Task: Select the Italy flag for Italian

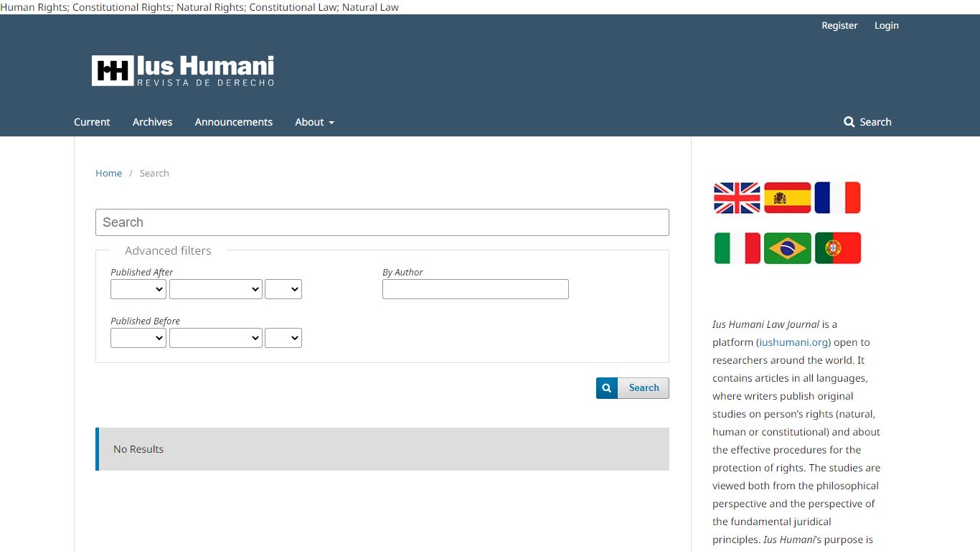Action: [737, 248]
